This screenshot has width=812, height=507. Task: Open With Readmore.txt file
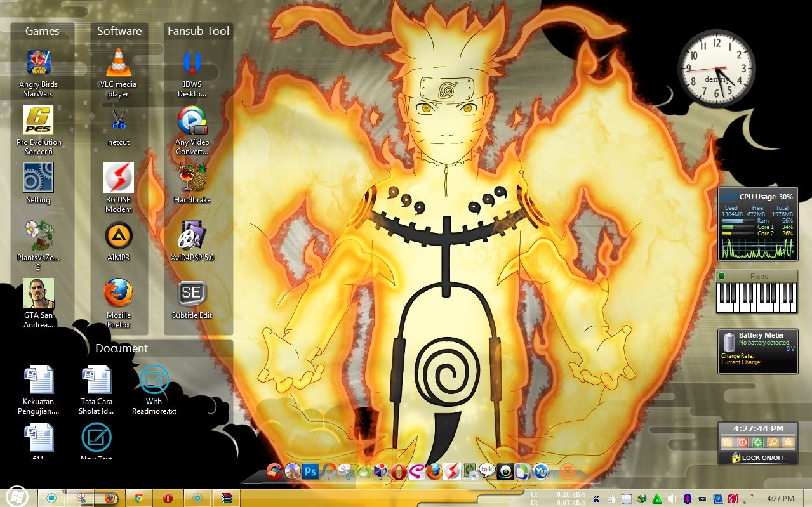[154, 390]
